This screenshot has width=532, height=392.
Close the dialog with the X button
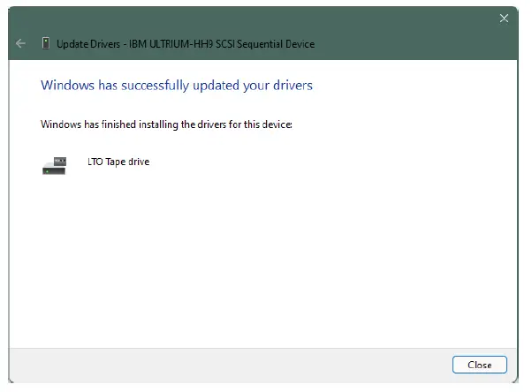[504, 19]
